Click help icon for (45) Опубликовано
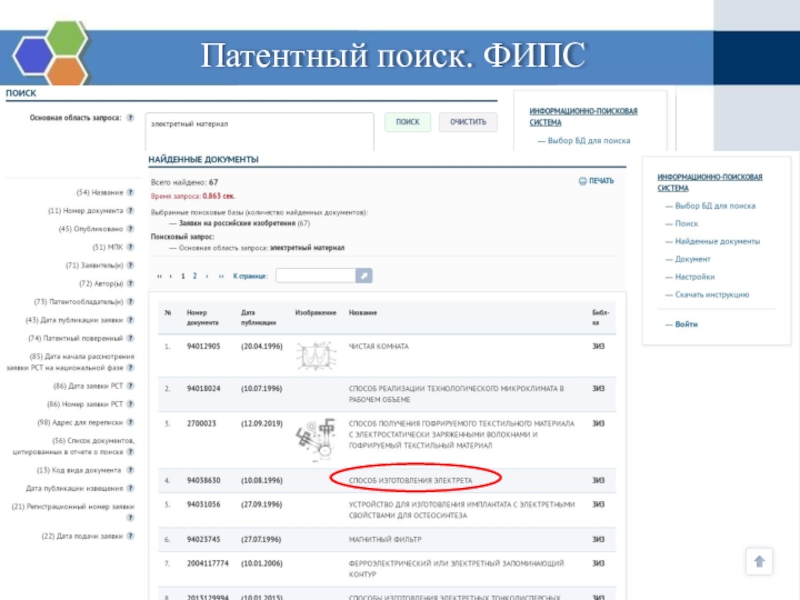The image size is (800, 600). click(x=130, y=229)
